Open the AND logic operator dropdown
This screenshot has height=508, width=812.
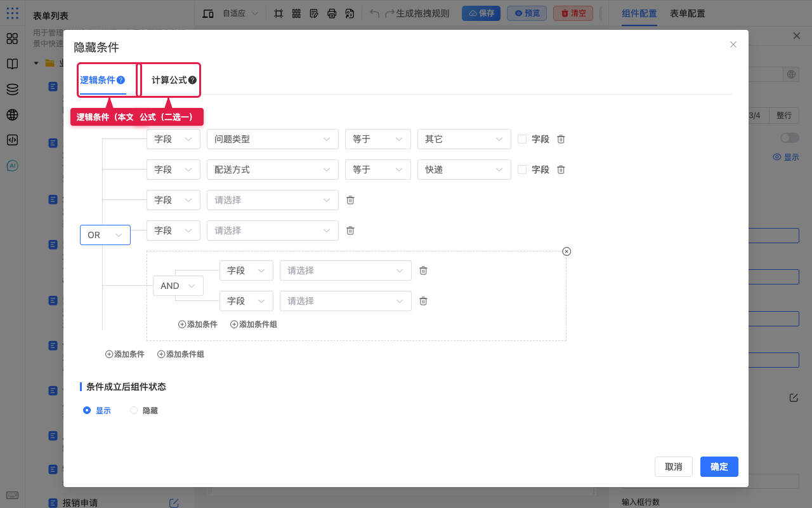[x=178, y=286]
